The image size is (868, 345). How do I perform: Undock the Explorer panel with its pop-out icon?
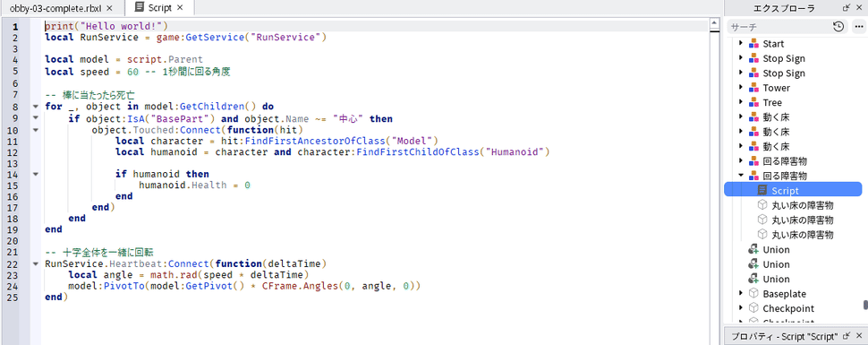846,8
